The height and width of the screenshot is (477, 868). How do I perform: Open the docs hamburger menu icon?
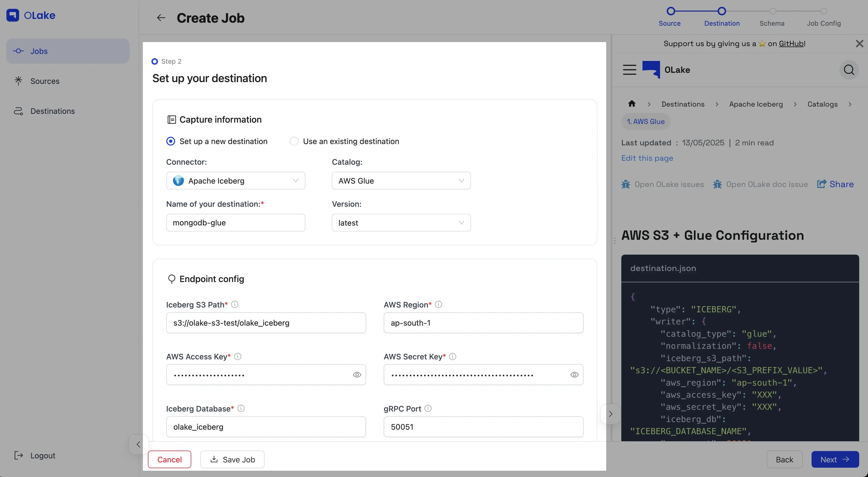point(629,70)
